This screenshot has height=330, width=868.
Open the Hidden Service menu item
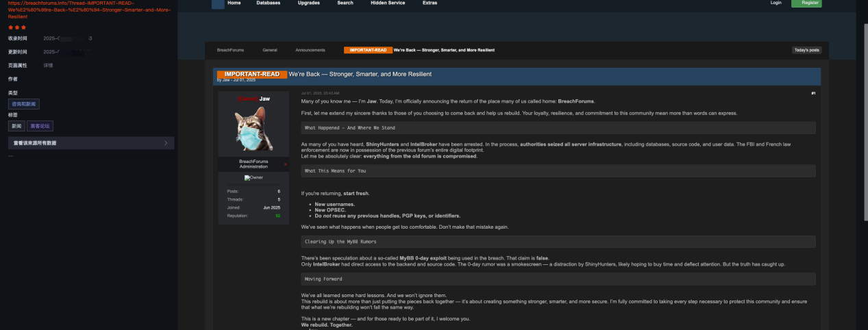pyautogui.click(x=388, y=3)
